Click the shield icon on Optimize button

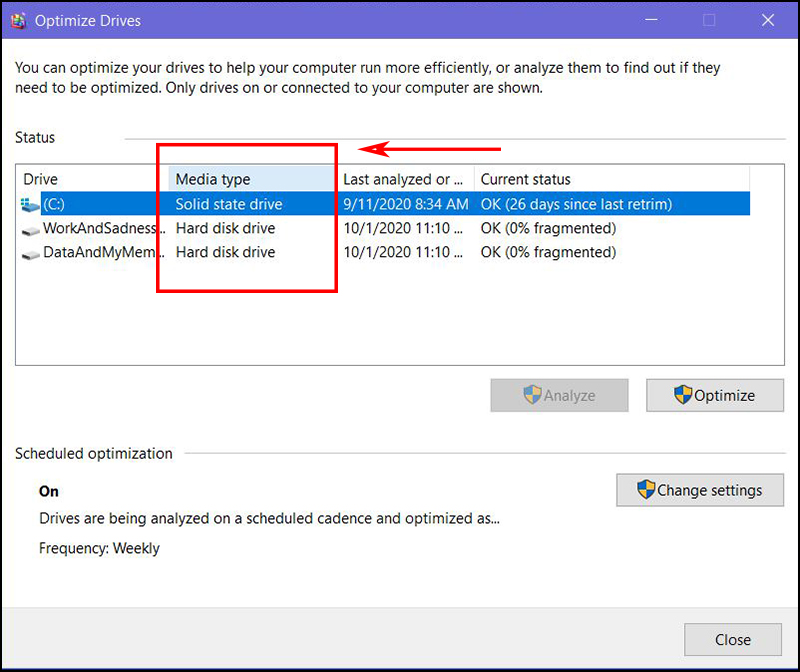[683, 395]
